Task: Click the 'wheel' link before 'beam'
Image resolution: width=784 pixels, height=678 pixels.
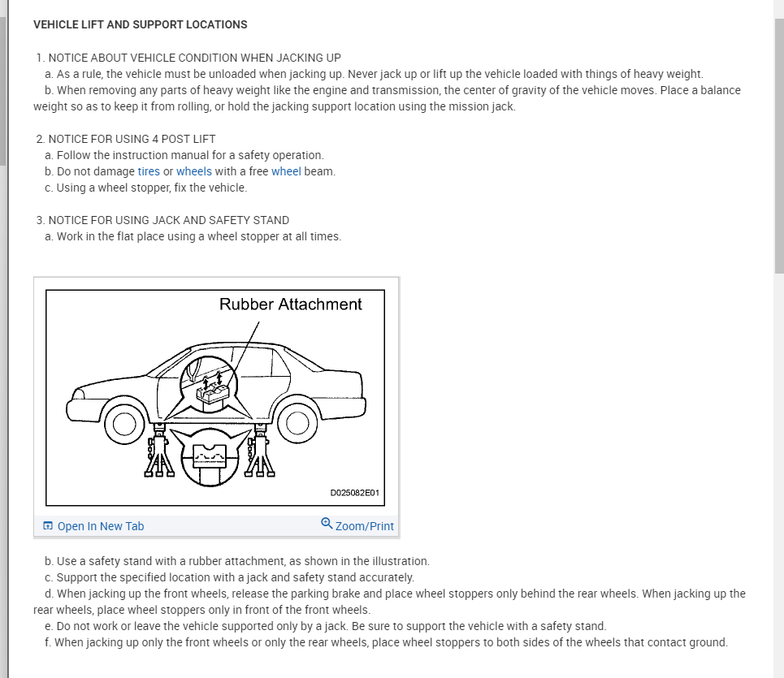Action: [286, 171]
